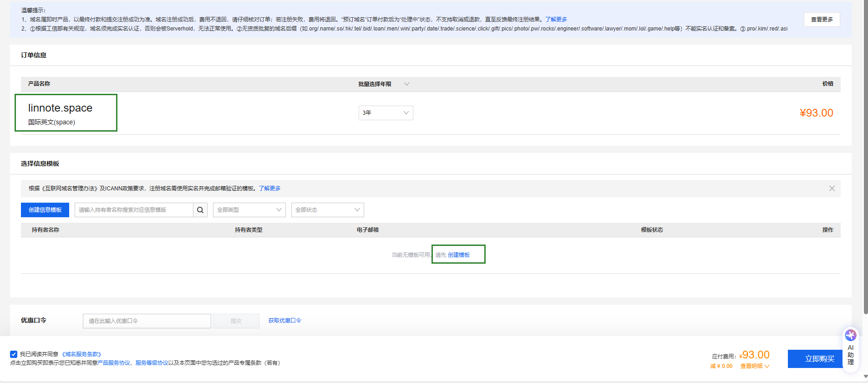Viewport: 868px width, 383px height.
Task: Open the 全部状态 filter dropdown
Action: point(327,210)
